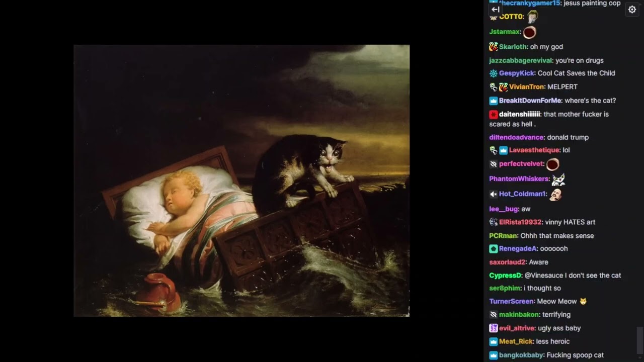
Task: Click the no-video badge by makinbakon
Action: coord(493,315)
